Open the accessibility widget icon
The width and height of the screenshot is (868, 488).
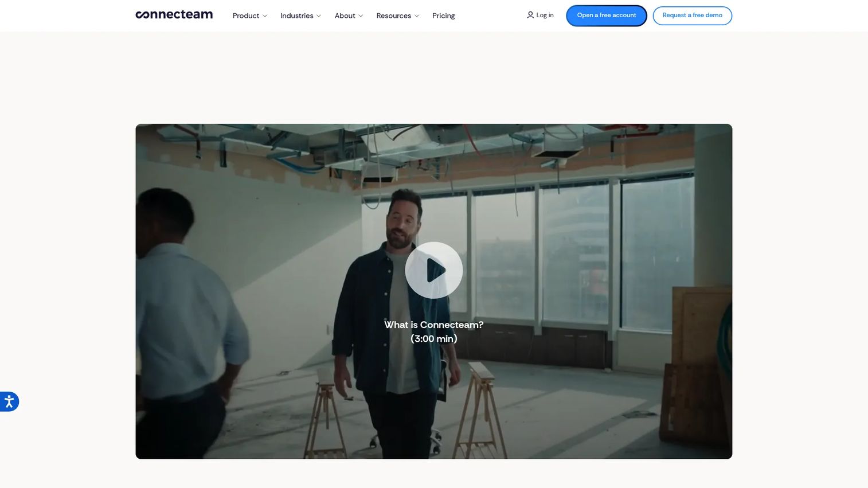tap(9, 401)
